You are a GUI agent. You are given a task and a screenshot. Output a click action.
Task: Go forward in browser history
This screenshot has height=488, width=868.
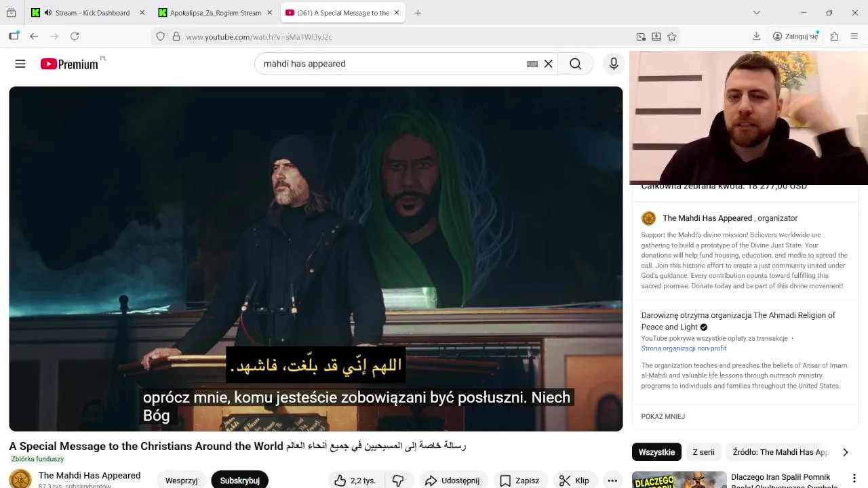[x=54, y=37]
